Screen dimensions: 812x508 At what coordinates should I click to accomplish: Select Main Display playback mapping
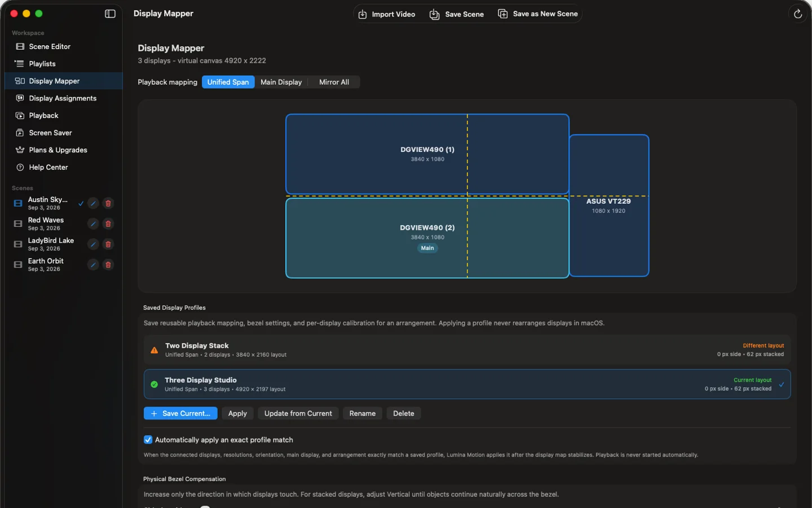point(281,82)
